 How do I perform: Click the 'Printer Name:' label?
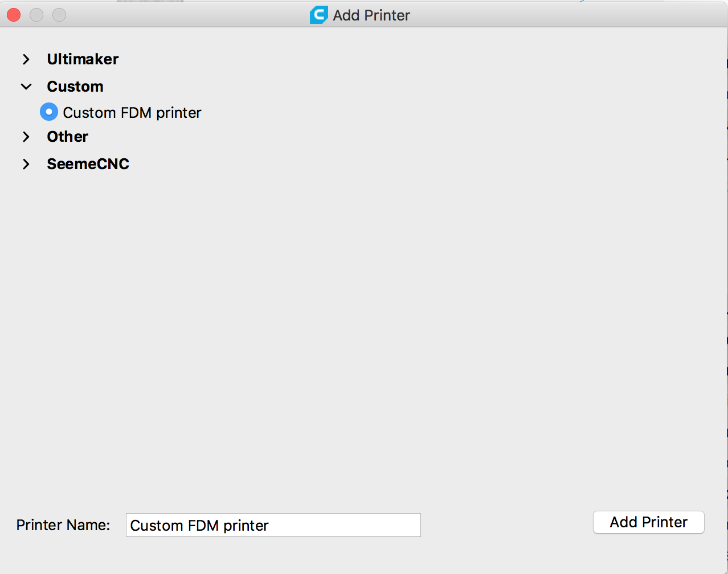pos(63,525)
